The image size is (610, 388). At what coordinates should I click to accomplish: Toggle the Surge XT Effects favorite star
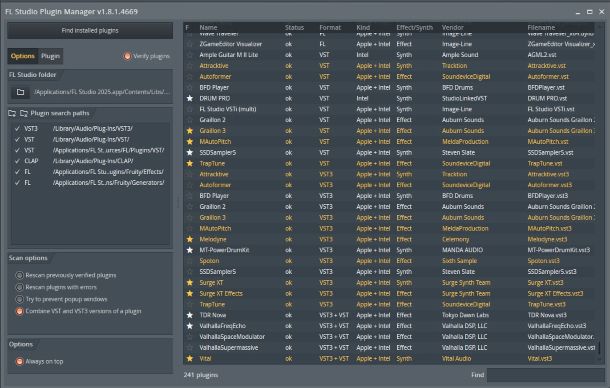pyautogui.click(x=190, y=293)
